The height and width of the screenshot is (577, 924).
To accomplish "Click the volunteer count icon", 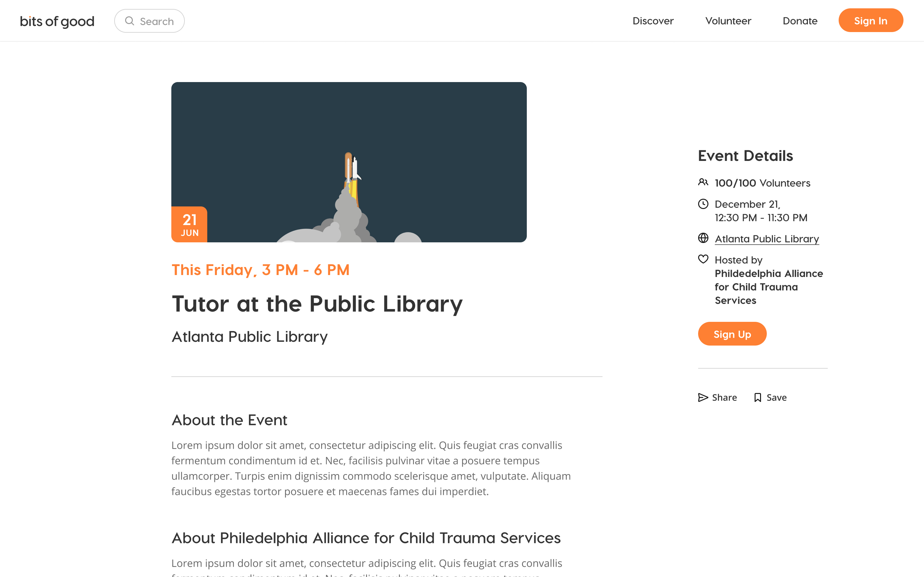I will tap(703, 182).
